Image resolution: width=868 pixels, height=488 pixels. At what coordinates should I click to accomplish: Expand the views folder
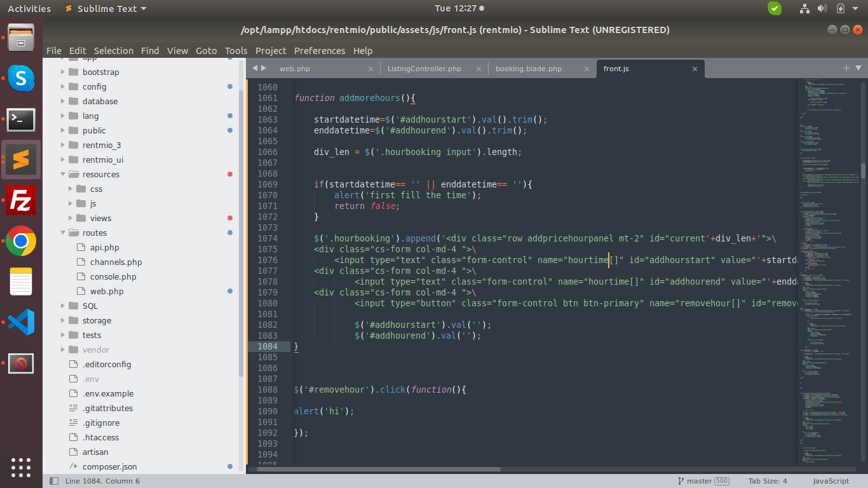[71, 218]
